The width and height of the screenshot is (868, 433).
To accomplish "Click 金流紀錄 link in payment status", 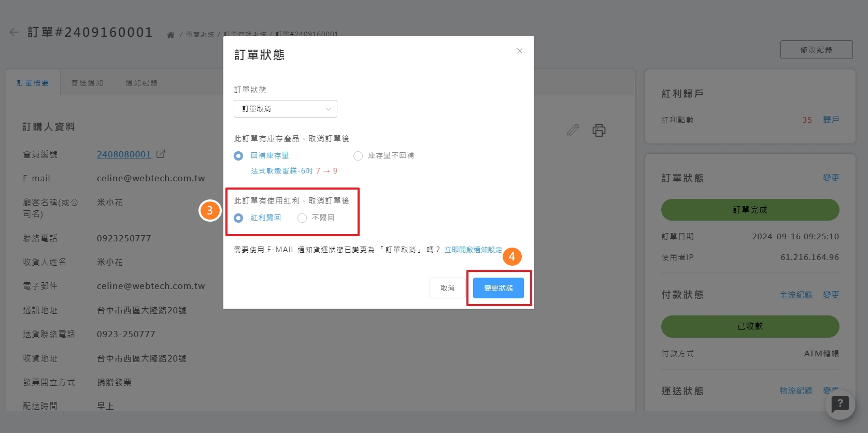I will pyautogui.click(x=795, y=295).
